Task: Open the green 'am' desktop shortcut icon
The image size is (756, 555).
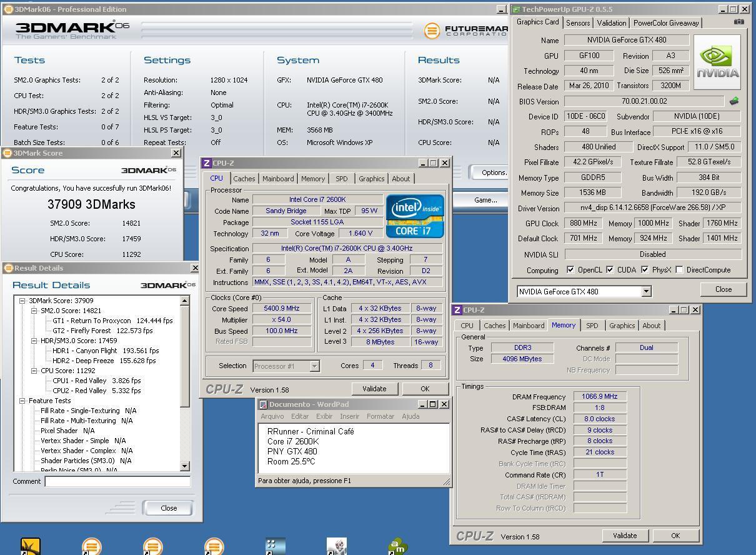Action: [x=397, y=546]
